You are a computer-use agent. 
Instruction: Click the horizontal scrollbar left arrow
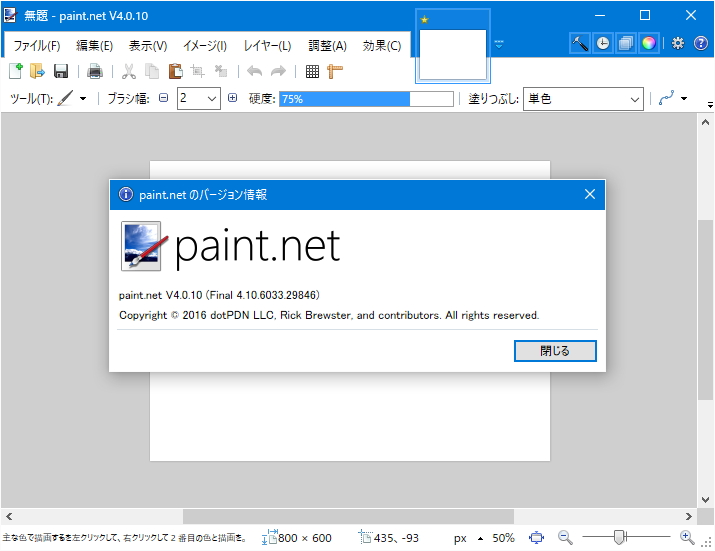pos(9,516)
